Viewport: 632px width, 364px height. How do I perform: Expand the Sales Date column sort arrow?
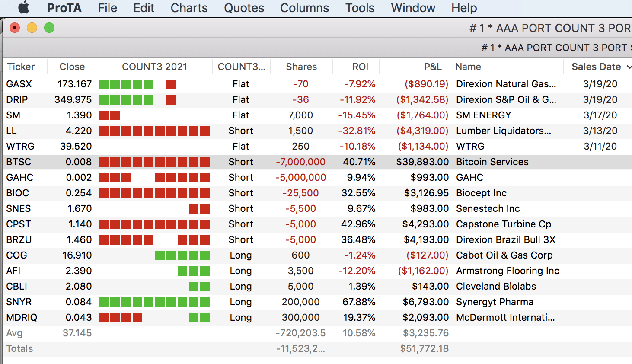click(x=629, y=67)
